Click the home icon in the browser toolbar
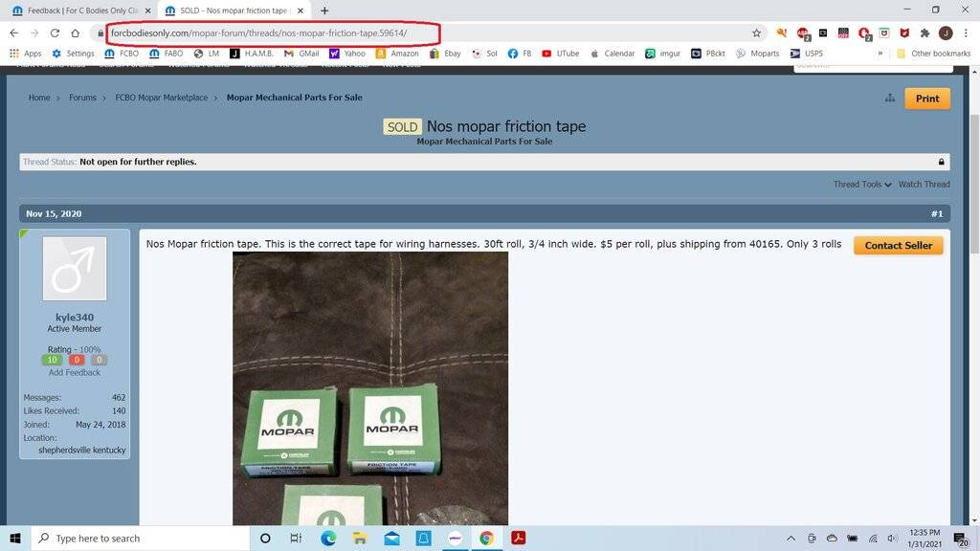980x551 pixels. [x=75, y=33]
